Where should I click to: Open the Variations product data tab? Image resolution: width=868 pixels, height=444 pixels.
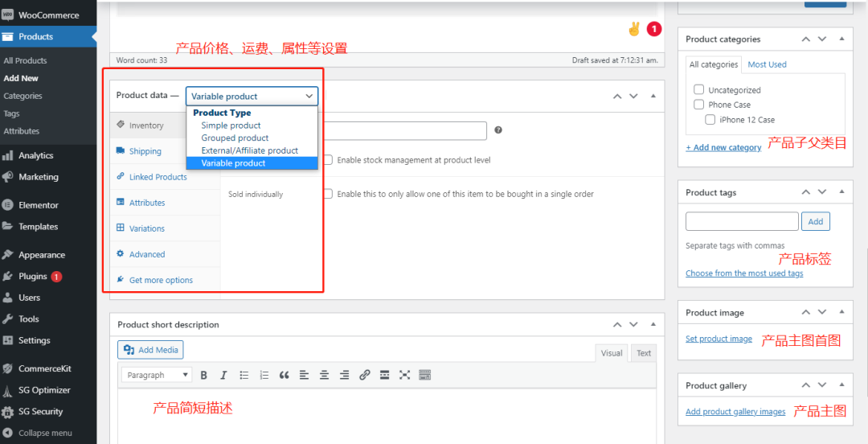146,228
